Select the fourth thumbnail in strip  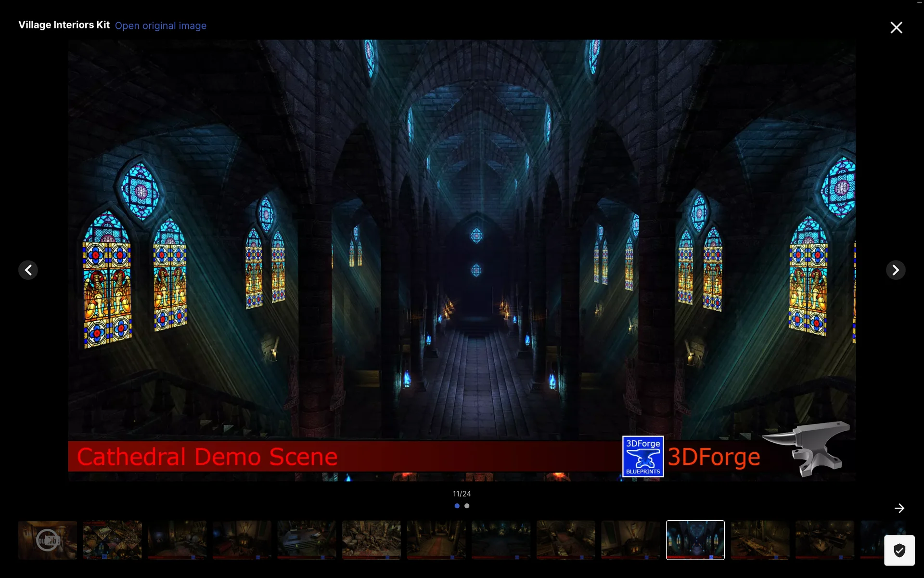[x=242, y=539]
